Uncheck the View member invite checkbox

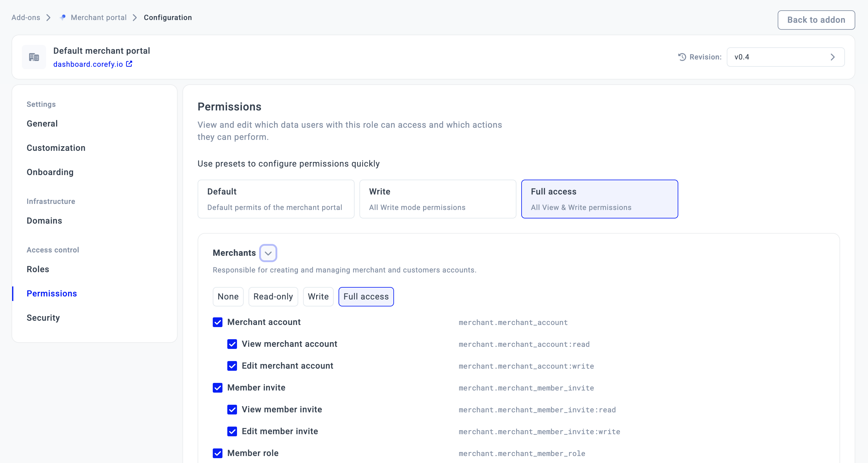[232, 409]
